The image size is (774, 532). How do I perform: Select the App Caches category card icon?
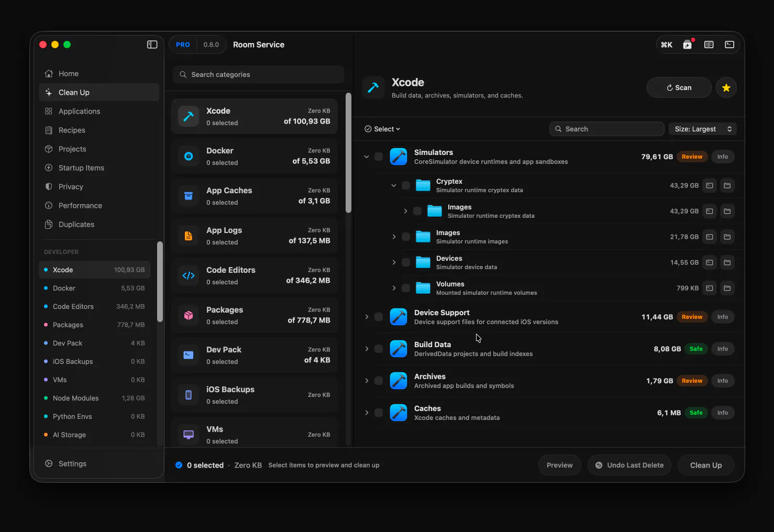click(189, 196)
